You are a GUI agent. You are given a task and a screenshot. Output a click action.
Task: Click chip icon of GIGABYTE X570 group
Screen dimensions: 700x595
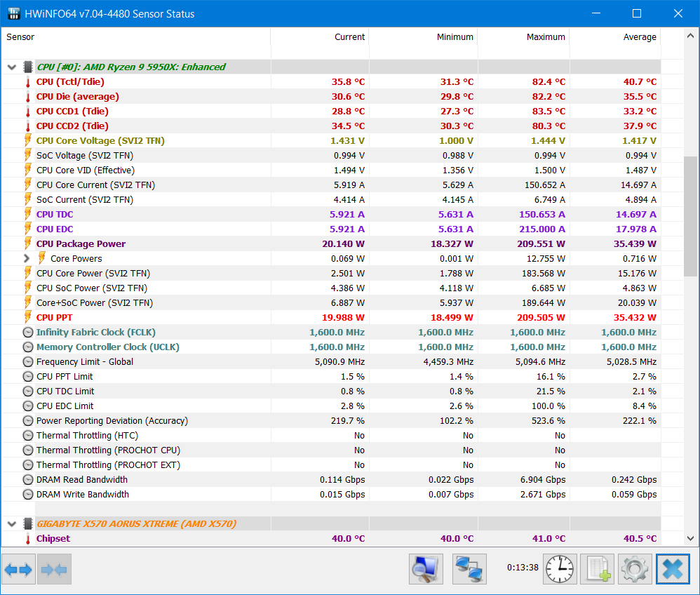[x=27, y=523]
